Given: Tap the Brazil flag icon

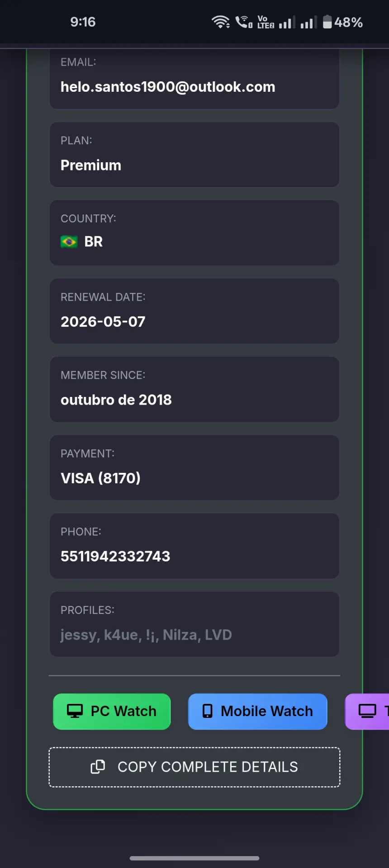Looking at the screenshot, I should click(x=69, y=242).
